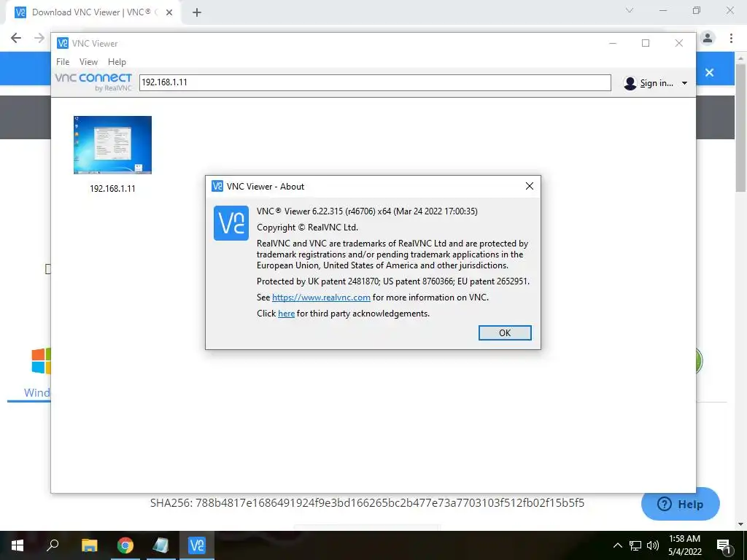The height and width of the screenshot is (560, 747).
Task: Open the Chrome three-dot menu
Action: pos(731,38)
